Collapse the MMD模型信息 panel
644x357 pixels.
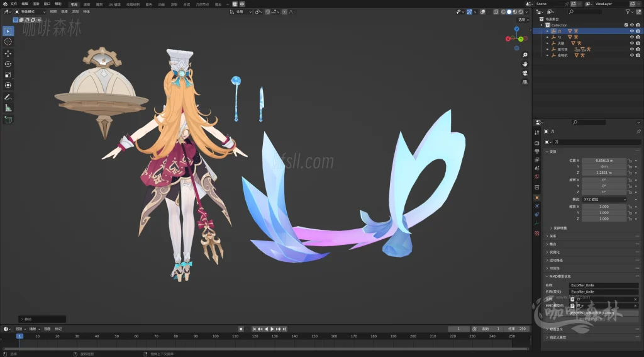click(x=560, y=276)
